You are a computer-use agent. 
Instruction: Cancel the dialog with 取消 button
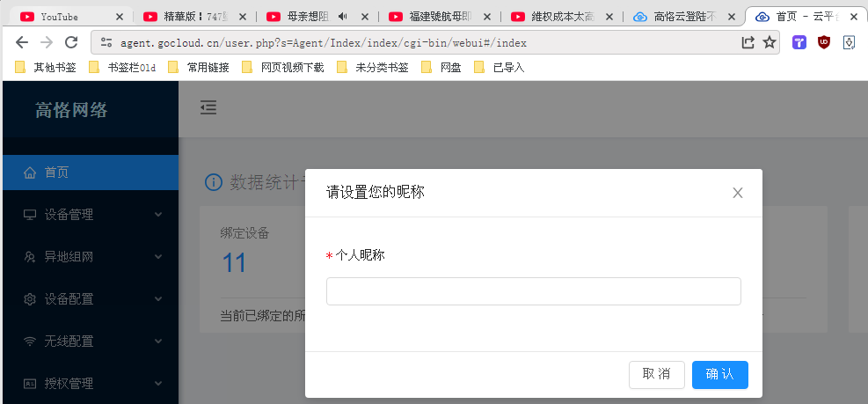pyautogui.click(x=657, y=375)
